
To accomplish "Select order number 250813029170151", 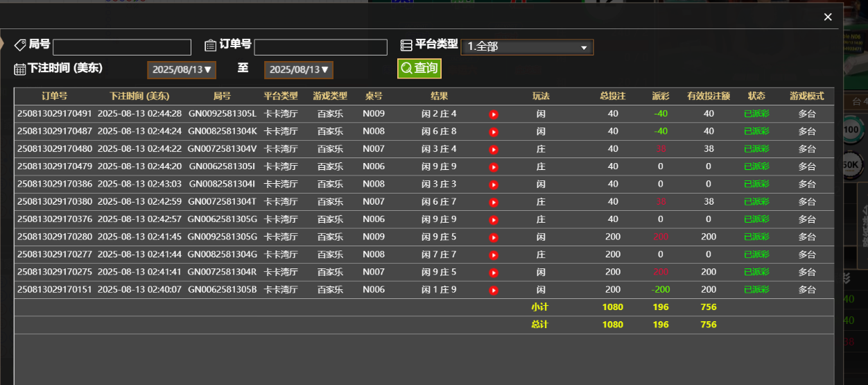I will pyautogui.click(x=54, y=290).
